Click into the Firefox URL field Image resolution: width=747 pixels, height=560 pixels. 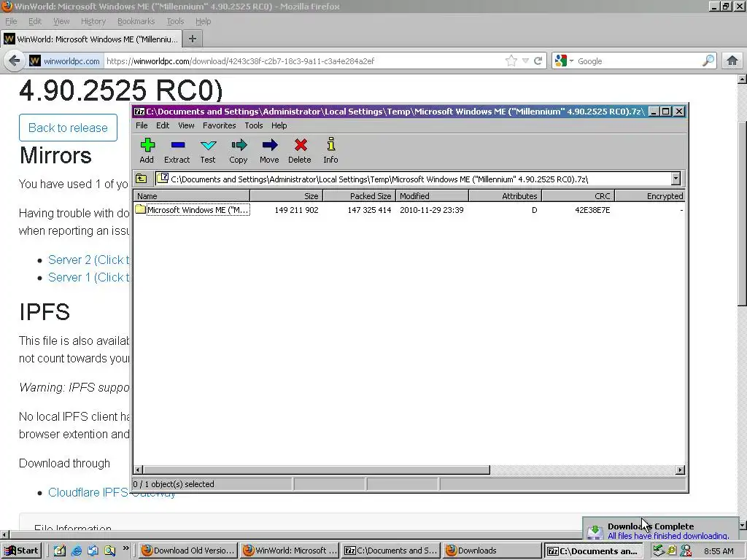[x=304, y=61]
